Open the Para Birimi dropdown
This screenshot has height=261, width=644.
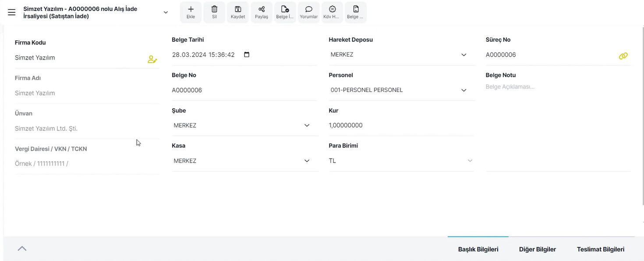(x=470, y=161)
